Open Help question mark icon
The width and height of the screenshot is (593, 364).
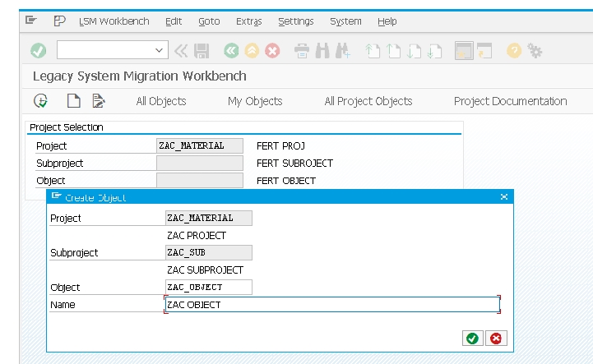tap(514, 51)
